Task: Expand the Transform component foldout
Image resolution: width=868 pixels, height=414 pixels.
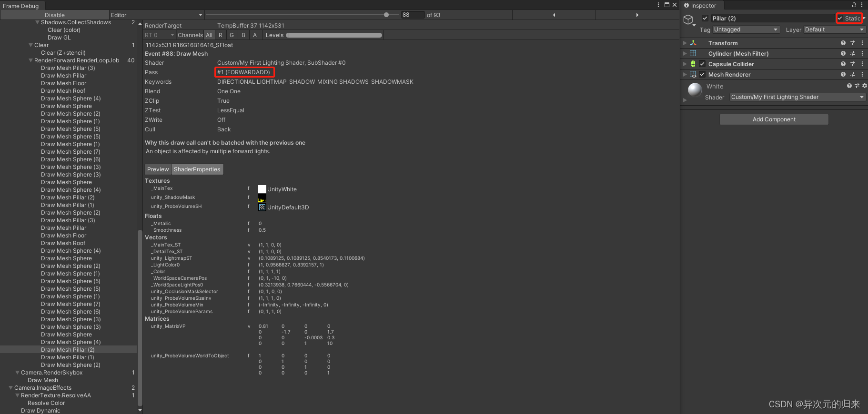Action: pos(685,43)
